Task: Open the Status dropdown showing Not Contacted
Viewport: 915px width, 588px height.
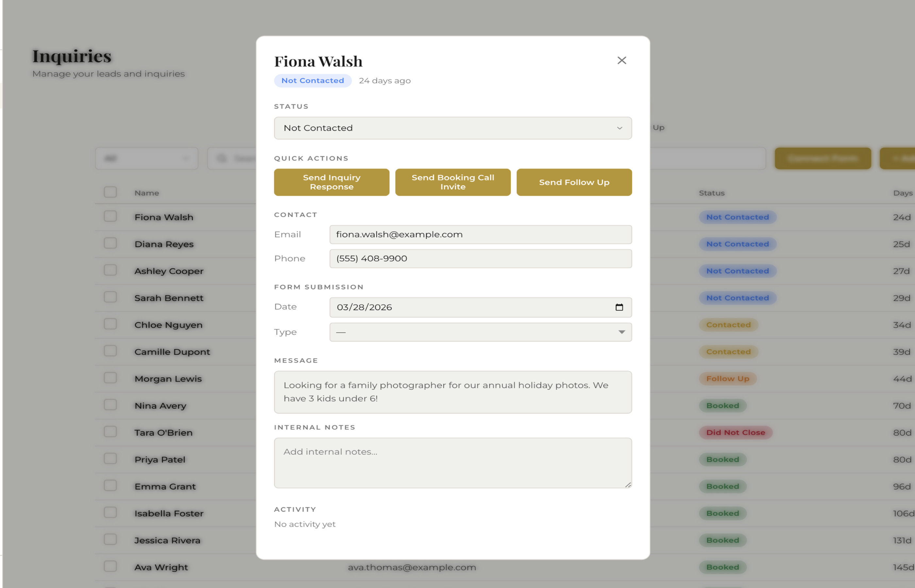Action: click(x=453, y=128)
